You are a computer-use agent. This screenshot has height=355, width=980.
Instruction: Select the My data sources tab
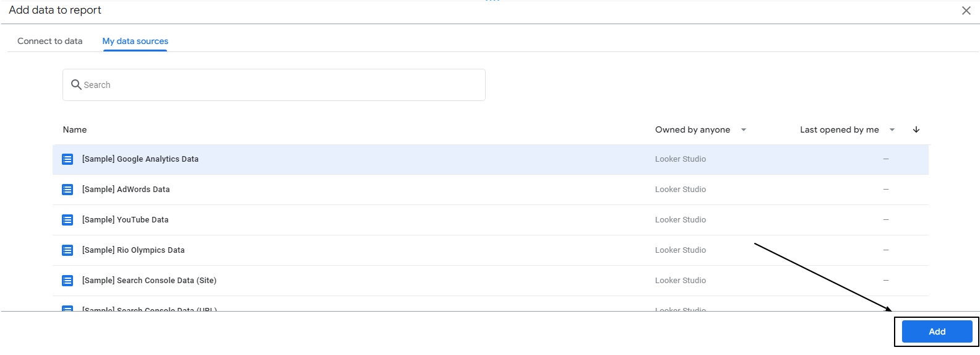coord(135,41)
